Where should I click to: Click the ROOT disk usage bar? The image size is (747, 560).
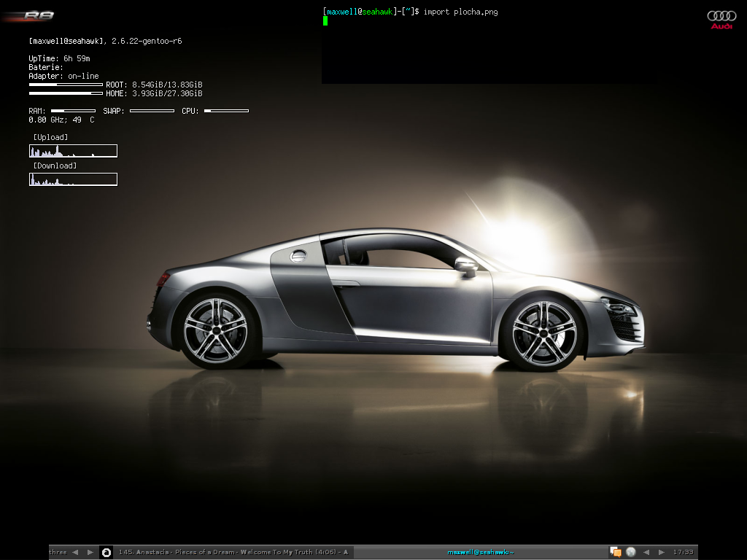(66, 85)
